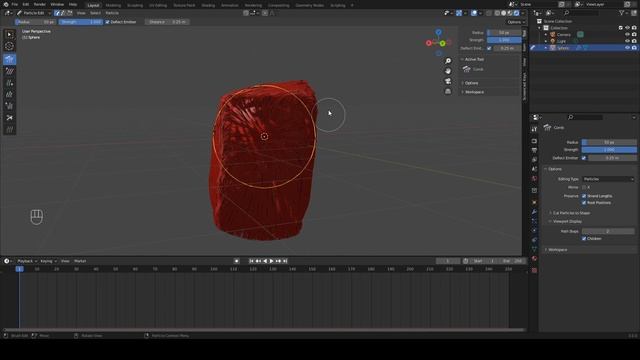Open the Particle menu in viewport header

pyautogui.click(x=112, y=13)
